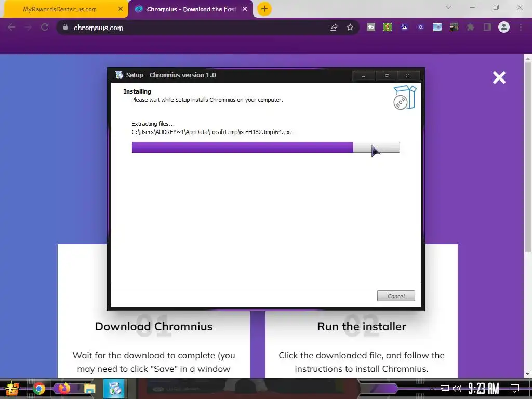Image resolution: width=532 pixels, height=399 pixels.
Task: Cancel the Chromnius setup installation
Action: [x=395, y=296]
